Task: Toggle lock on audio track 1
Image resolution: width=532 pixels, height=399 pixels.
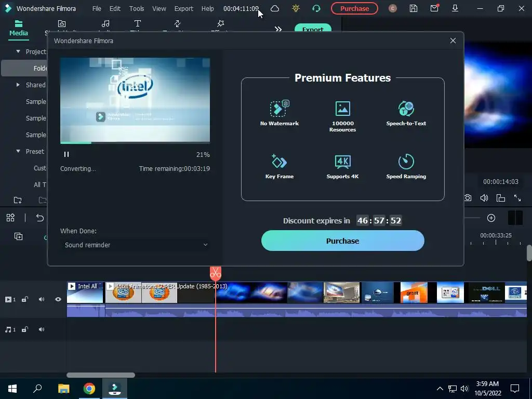Action: (25, 329)
